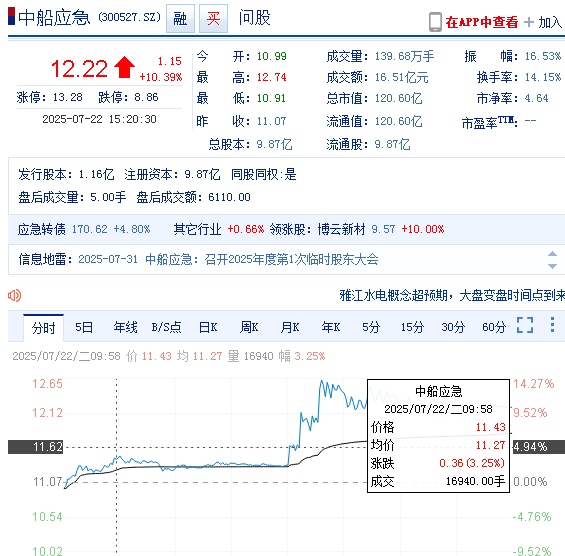Click the stock code (300527.SZ)

click(129, 17)
